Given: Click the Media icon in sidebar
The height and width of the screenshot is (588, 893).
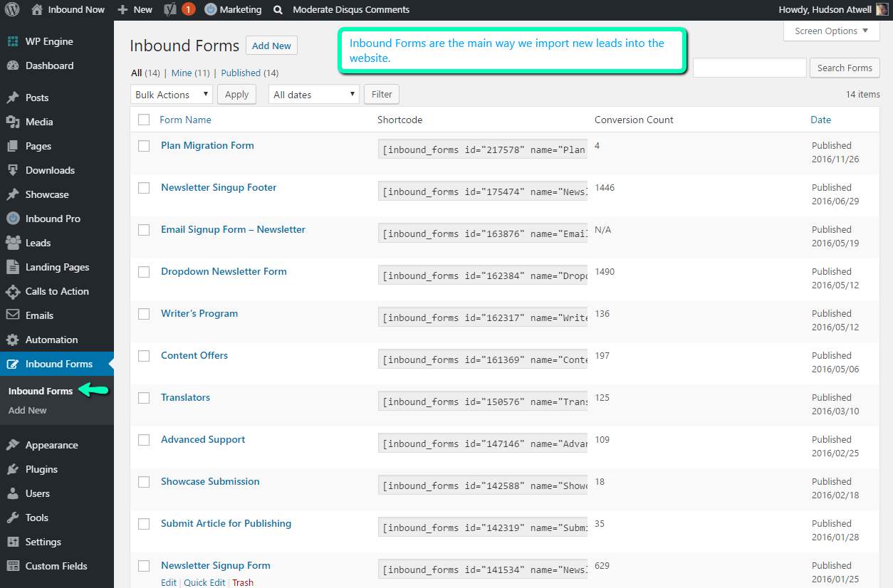Looking at the screenshot, I should click(13, 122).
